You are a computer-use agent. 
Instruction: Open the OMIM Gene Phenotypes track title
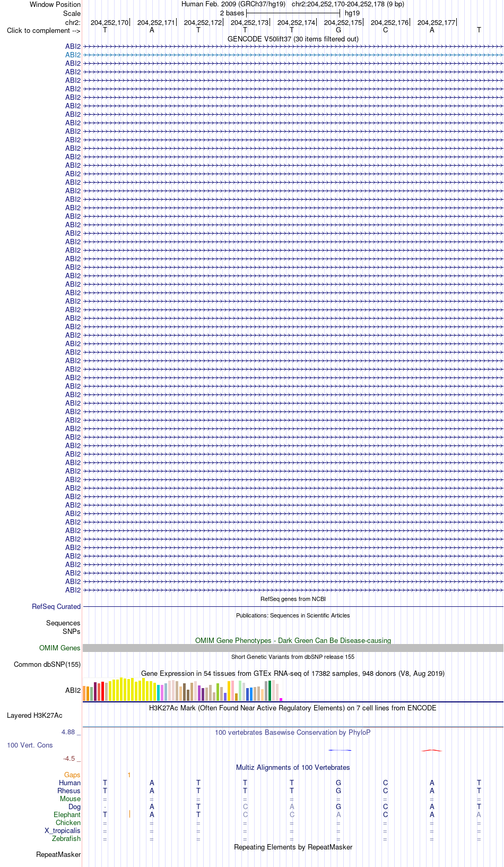click(293, 640)
